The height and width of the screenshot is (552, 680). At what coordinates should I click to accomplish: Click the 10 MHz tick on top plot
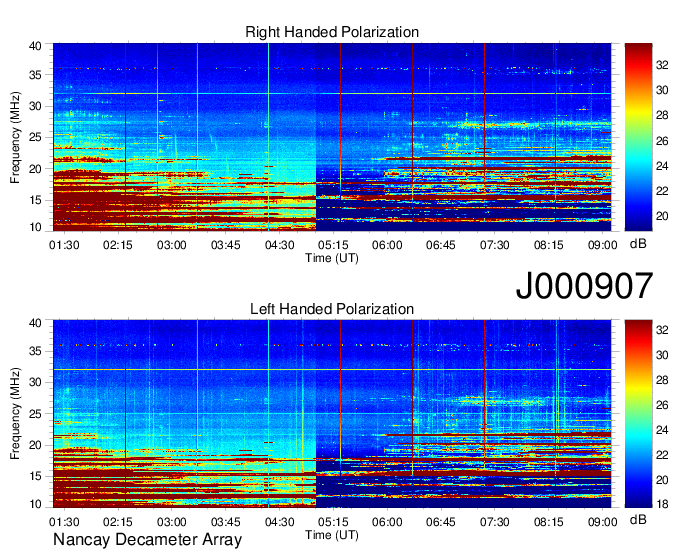coord(35,227)
